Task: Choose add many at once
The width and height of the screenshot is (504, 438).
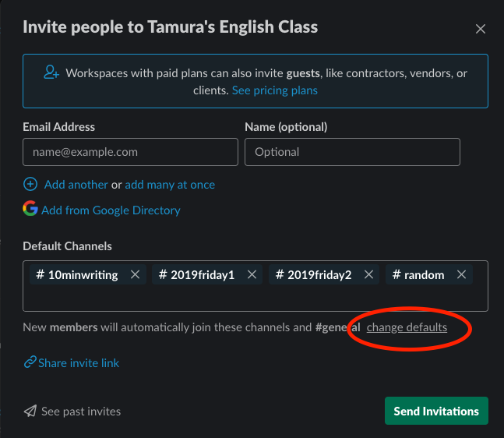Action: click(170, 185)
